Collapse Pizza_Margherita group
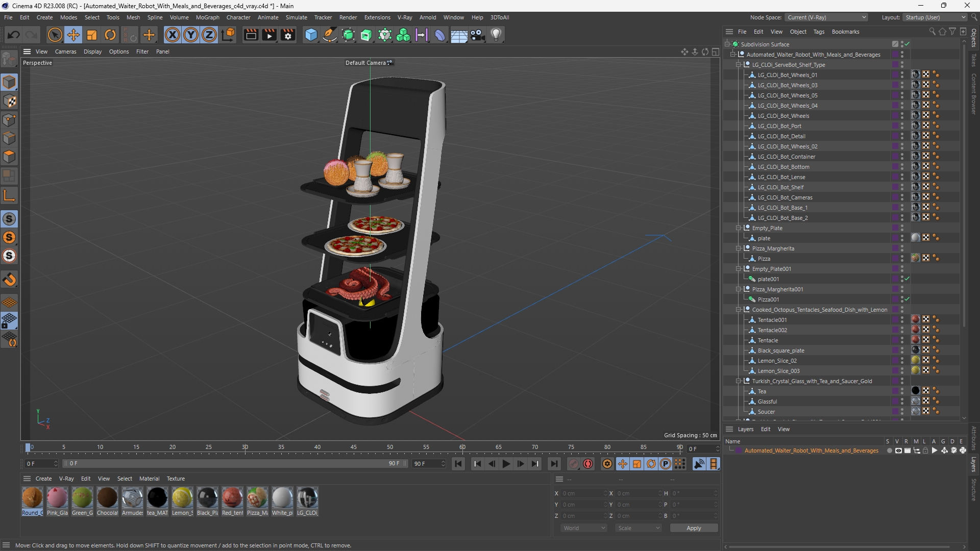Screen dimensions: 980x551 739,248
